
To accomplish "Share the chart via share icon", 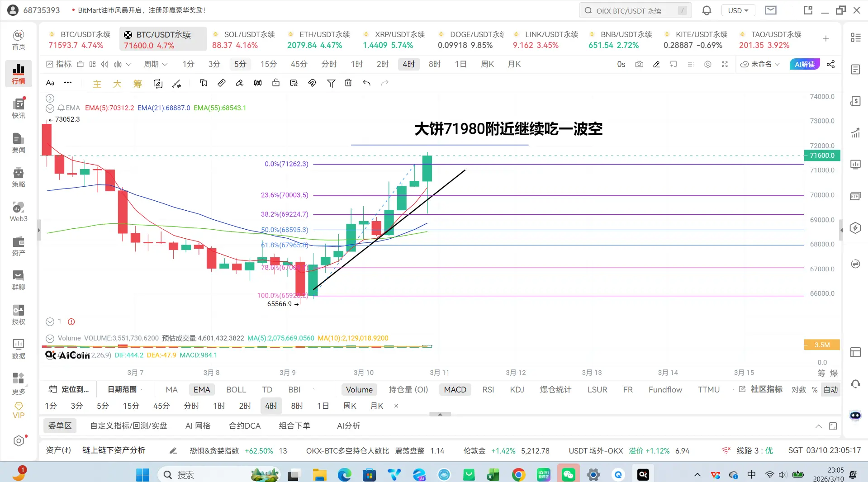I will (x=831, y=64).
